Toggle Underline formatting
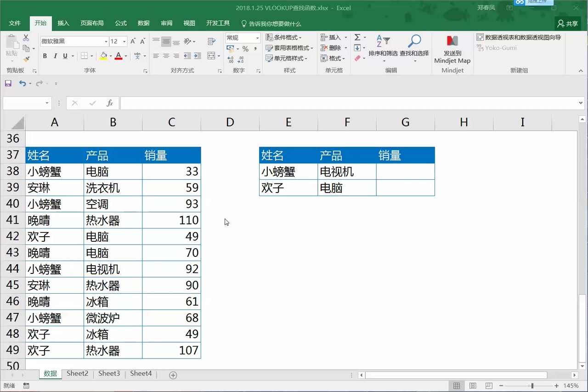The image size is (588, 392). [65, 56]
